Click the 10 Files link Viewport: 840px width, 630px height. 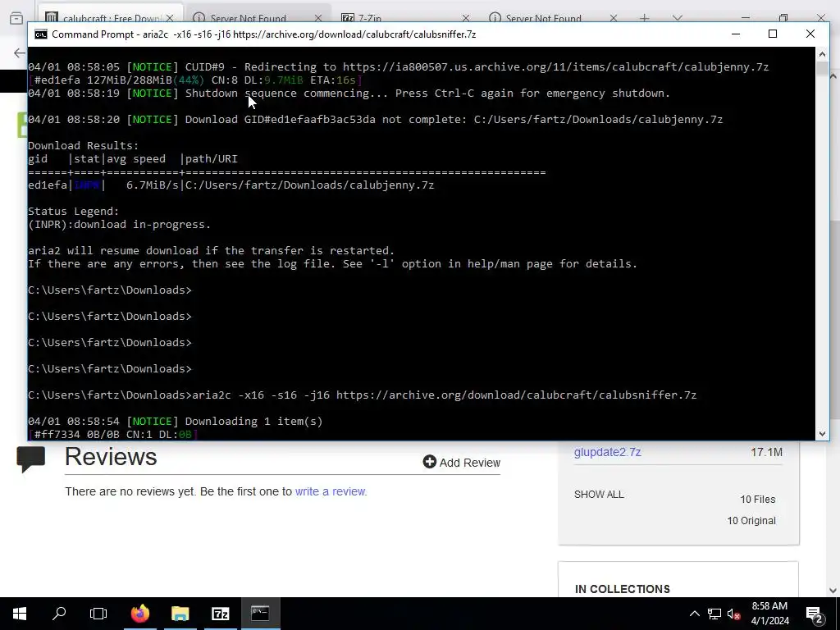[x=757, y=500]
